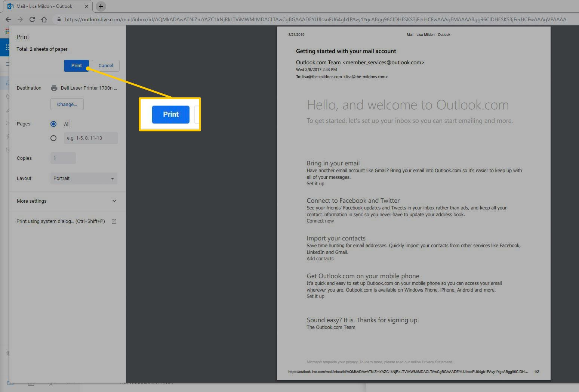The width and height of the screenshot is (579, 392).
Task: Click the 'Pages' label
Action: [x=24, y=124]
